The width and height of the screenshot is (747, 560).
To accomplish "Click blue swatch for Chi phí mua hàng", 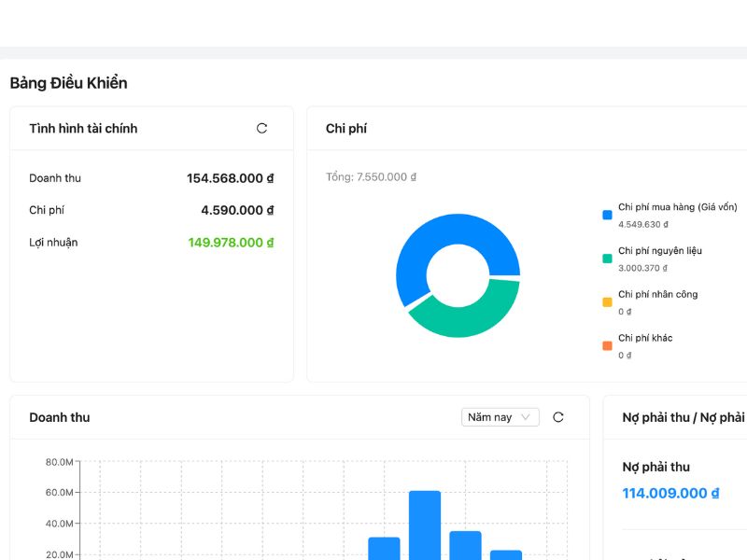I will click(x=607, y=215).
